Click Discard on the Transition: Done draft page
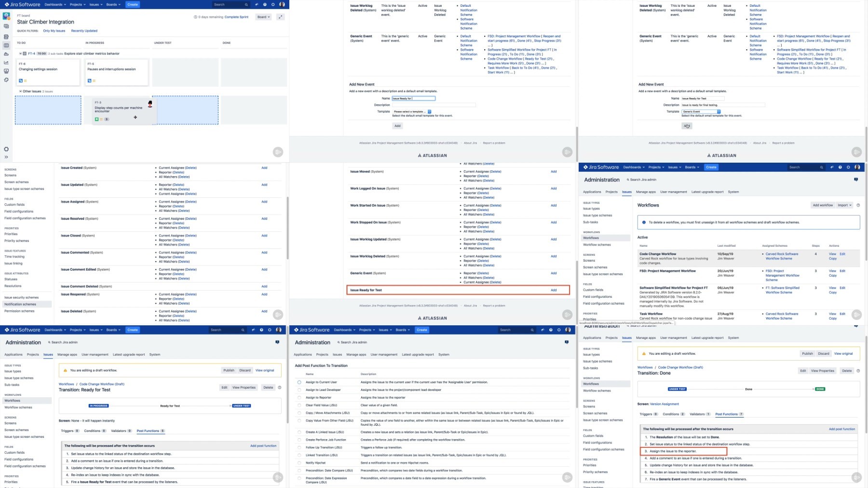This screenshot has width=868, height=488. click(x=824, y=353)
